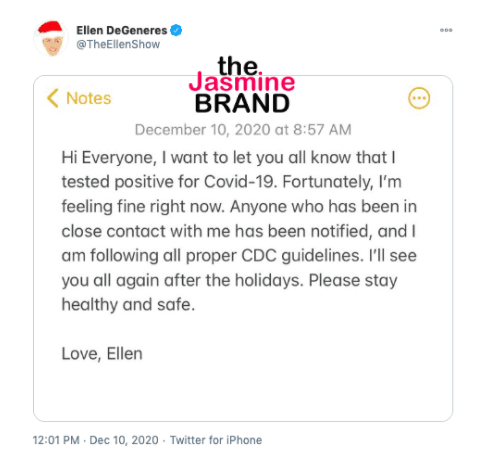Tap the yellow back chevron beside Notes
Image resolution: width=478 pixels, height=457 pixels.
53,98
